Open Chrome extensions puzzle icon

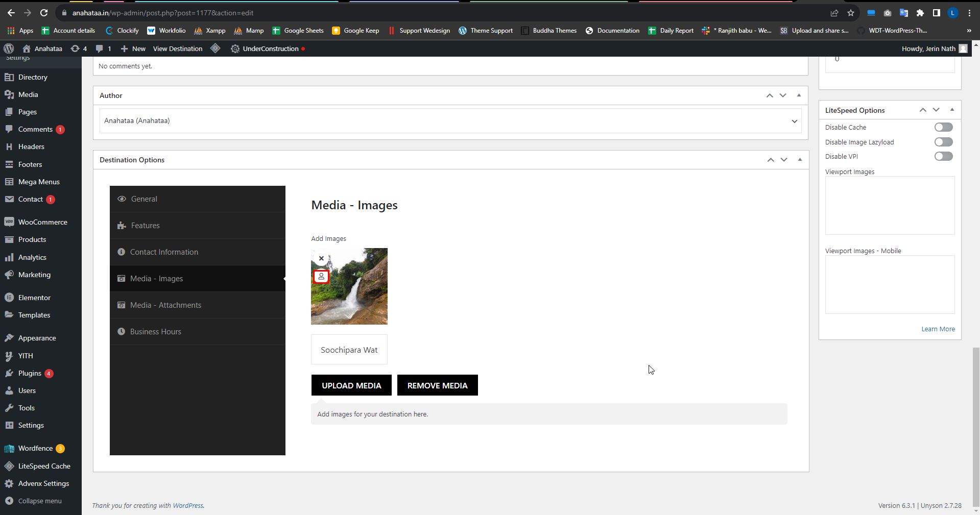[920, 13]
